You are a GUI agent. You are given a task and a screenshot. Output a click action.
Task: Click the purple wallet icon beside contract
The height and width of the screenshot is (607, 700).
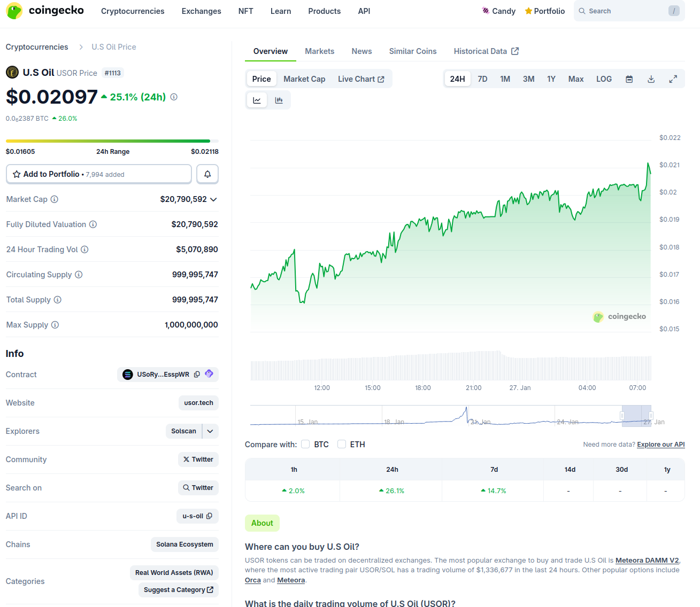click(x=209, y=374)
